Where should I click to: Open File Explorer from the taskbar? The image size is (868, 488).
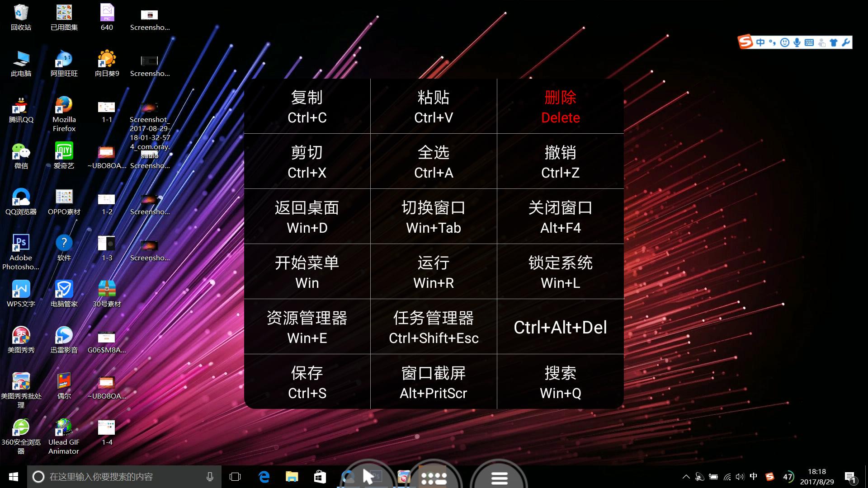(292, 476)
